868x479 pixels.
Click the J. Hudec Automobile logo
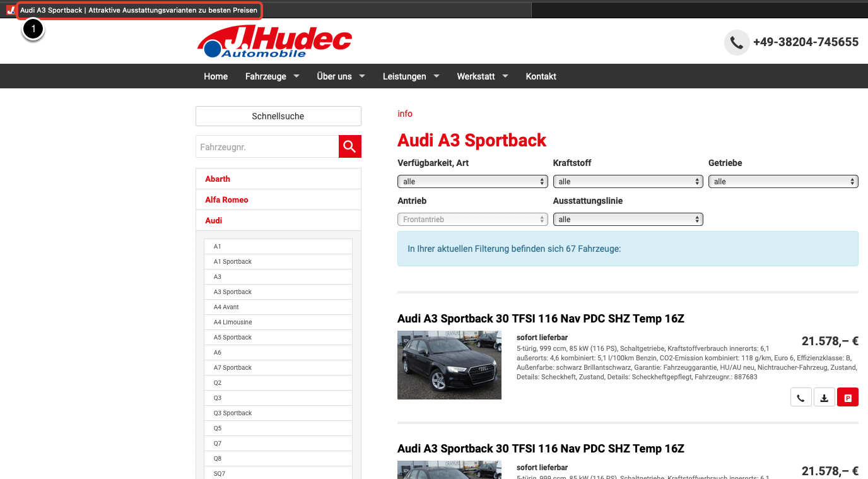274,42
